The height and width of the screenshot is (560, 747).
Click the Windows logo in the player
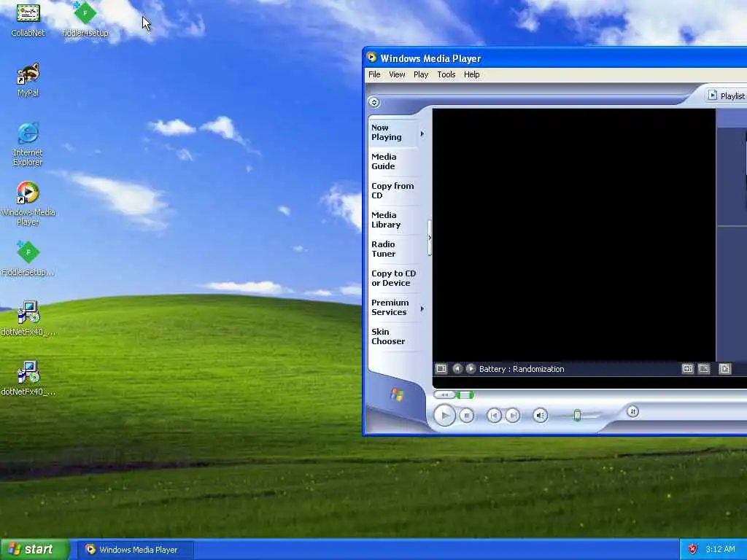coord(397,394)
